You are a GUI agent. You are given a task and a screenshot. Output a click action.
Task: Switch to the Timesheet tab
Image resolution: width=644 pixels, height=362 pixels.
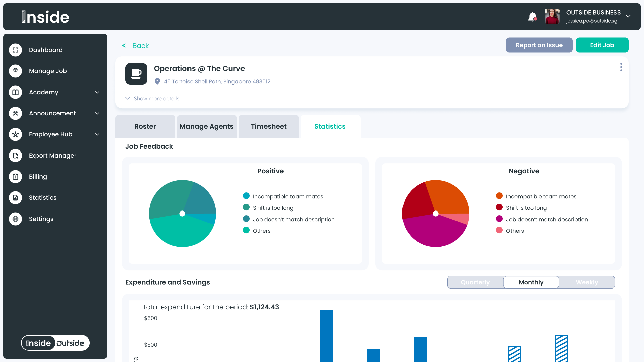click(x=269, y=126)
